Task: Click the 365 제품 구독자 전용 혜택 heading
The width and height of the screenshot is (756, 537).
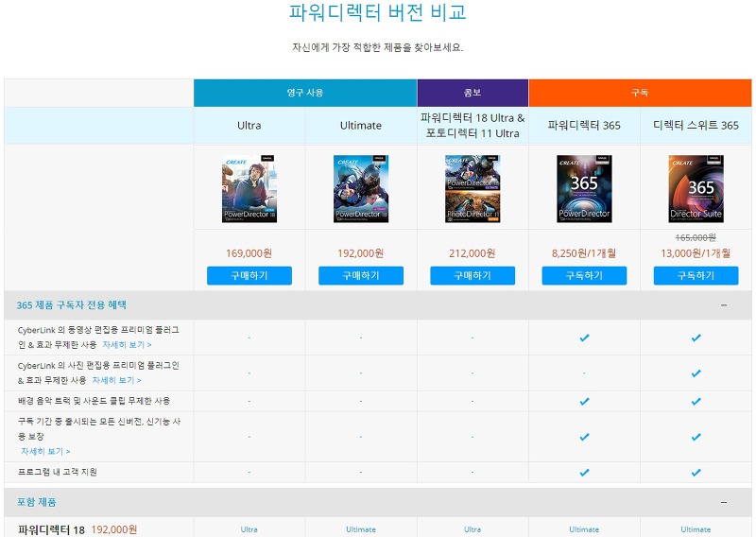Action: tap(72, 305)
